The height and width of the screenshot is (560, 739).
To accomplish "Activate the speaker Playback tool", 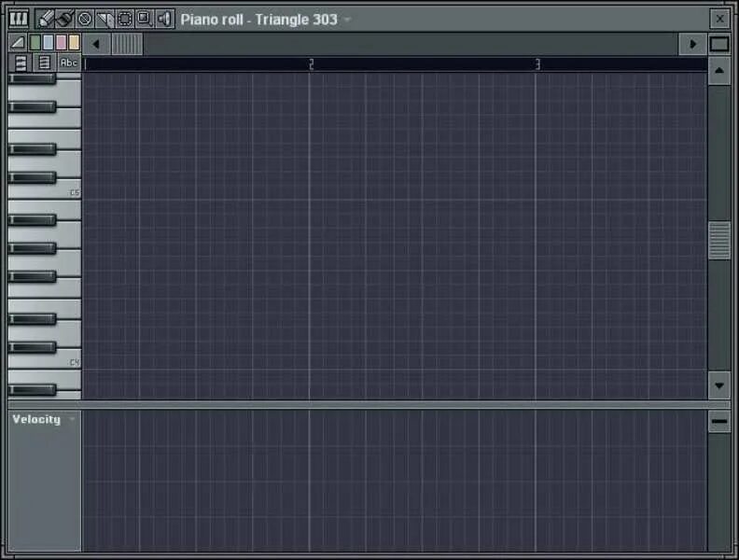I will coord(164,19).
